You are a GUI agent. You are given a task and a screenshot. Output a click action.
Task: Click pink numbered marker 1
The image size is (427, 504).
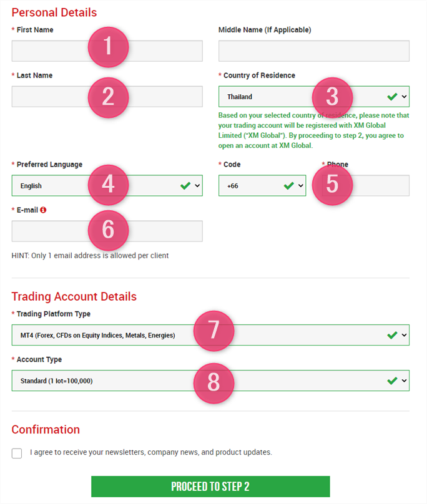[x=108, y=46]
